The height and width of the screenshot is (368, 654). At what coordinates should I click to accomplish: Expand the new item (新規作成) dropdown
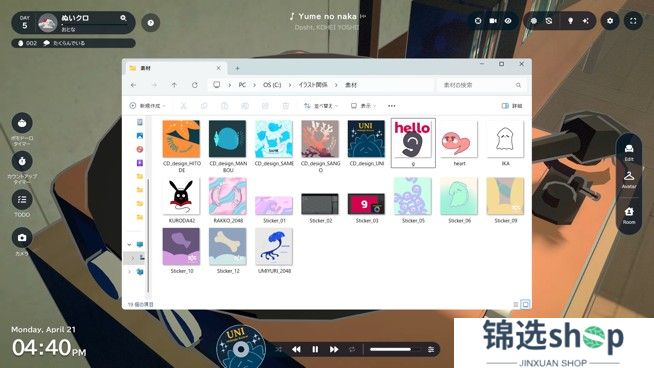coord(148,106)
